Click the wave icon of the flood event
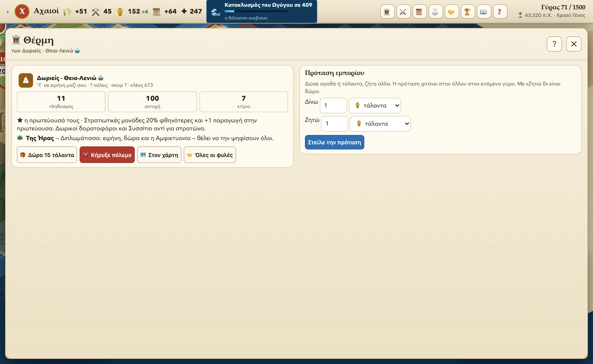Image resolution: width=593 pixels, height=364 pixels. (x=216, y=12)
